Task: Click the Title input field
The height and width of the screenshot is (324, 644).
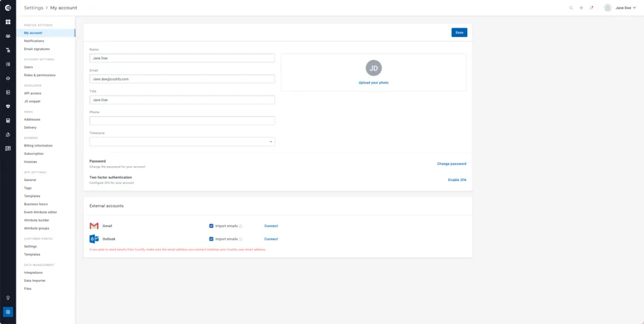Action: click(x=182, y=100)
